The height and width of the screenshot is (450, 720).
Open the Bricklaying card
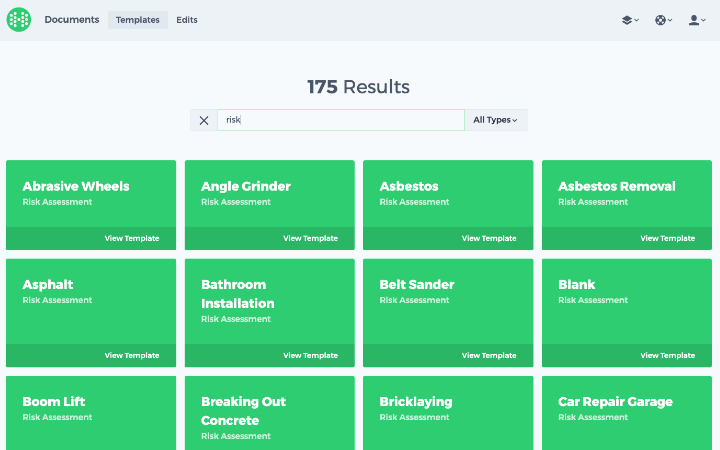[448, 413]
